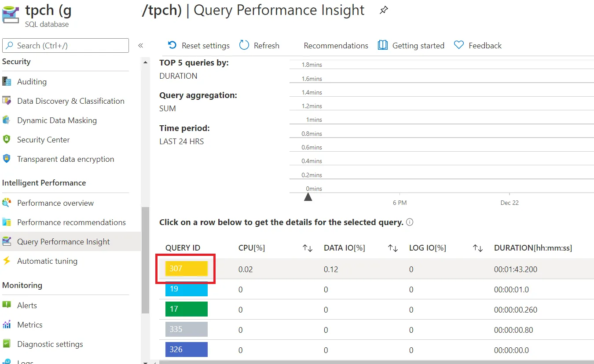Click the Dynamic Data Masking icon

pos(7,120)
